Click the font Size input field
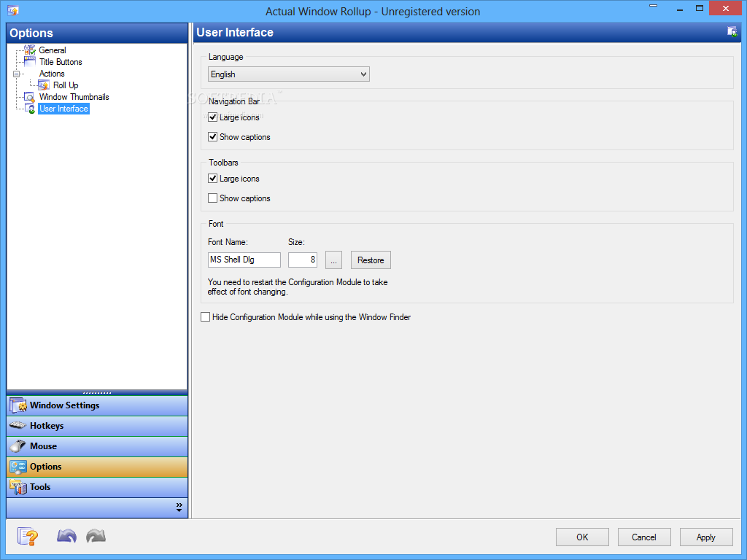Image resolution: width=747 pixels, height=560 pixels. point(303,260)
